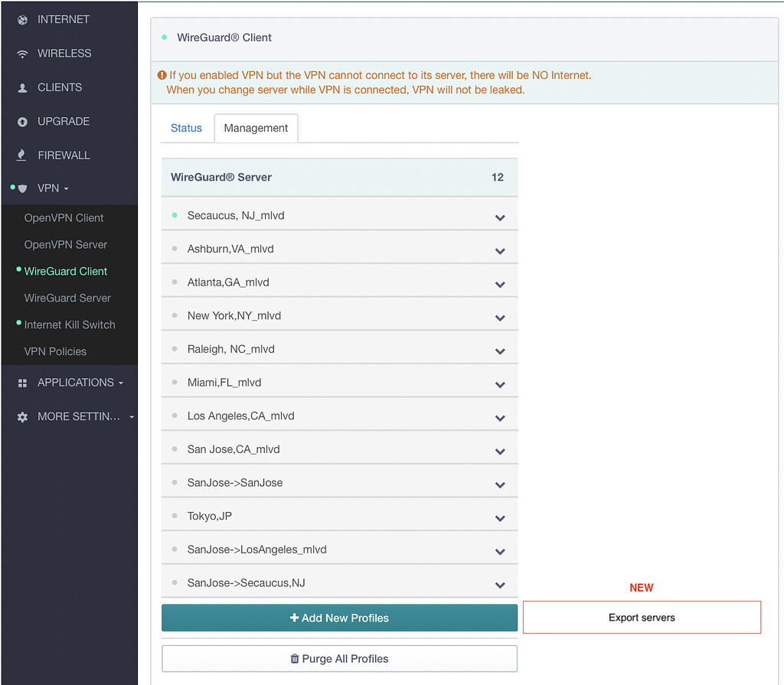Open APPLICATIONS via the grid icon
This screenshot has height=685, width=784.
[x=23, y=382]
